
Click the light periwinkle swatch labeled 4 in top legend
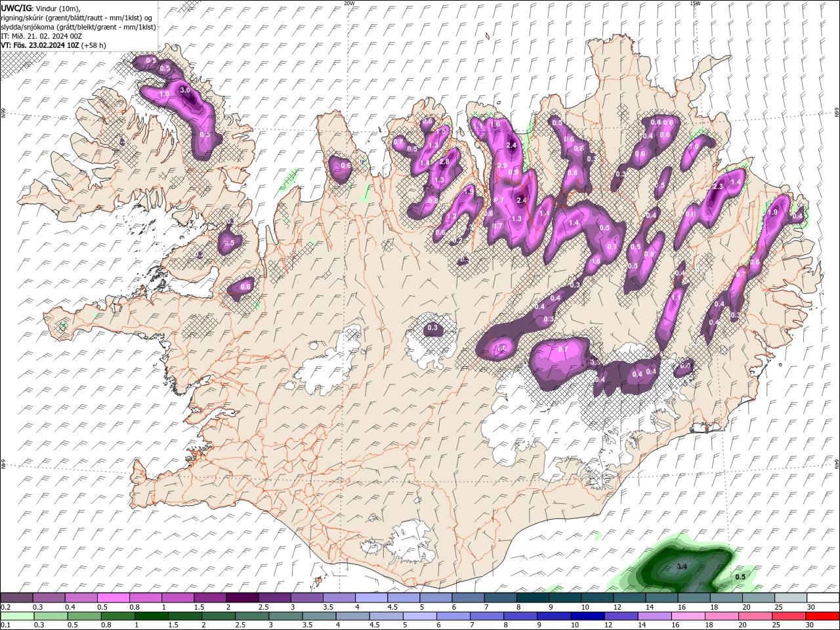(371, 598)
